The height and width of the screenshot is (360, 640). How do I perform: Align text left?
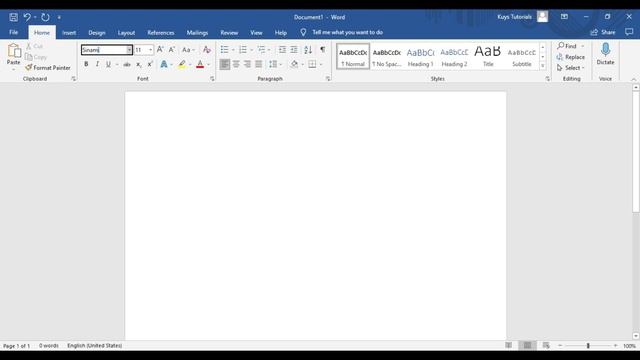click(x=224, y=64)
